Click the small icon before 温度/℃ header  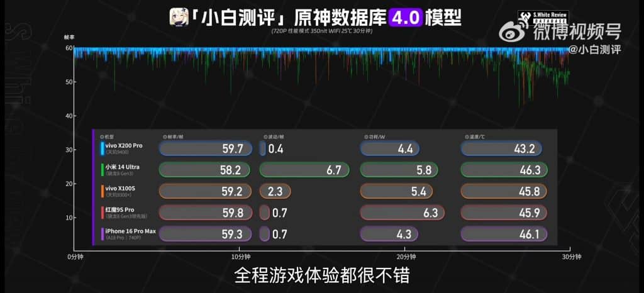coord(466,136)
